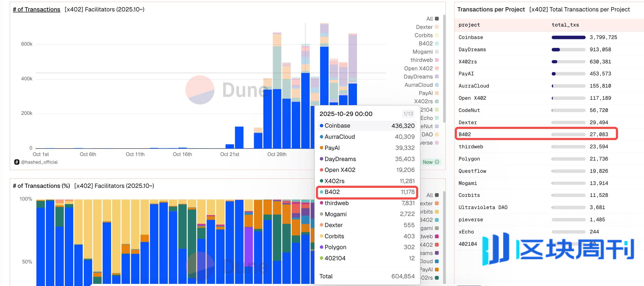This screenshot has width=644, height=286.
Task: Click the Dune logo watermark in top chart
Action: [x=200, y=90]
